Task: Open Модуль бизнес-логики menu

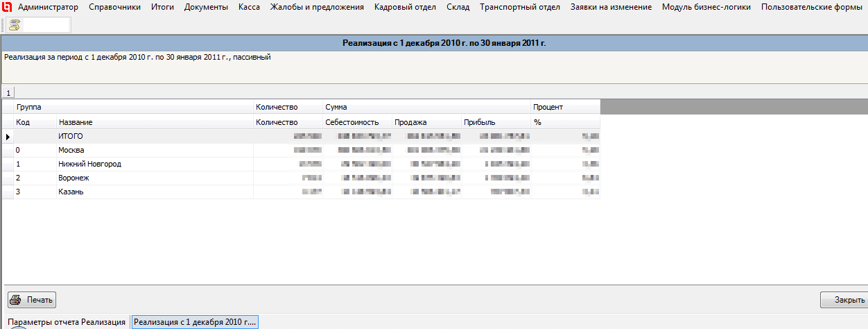Action: pyautogui.click(x=706, y=7)
